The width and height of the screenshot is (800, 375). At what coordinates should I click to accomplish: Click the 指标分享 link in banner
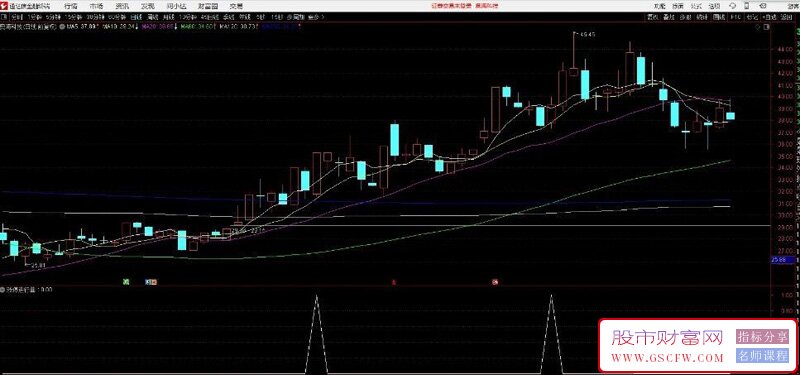coord(762,337)
